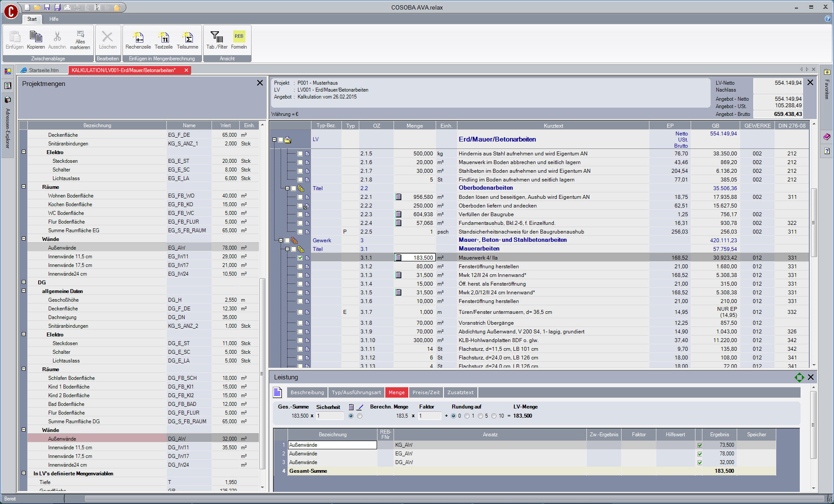834x504 pixels.
Task: Select Rundung auf 1 radio button
Action: 467,416
